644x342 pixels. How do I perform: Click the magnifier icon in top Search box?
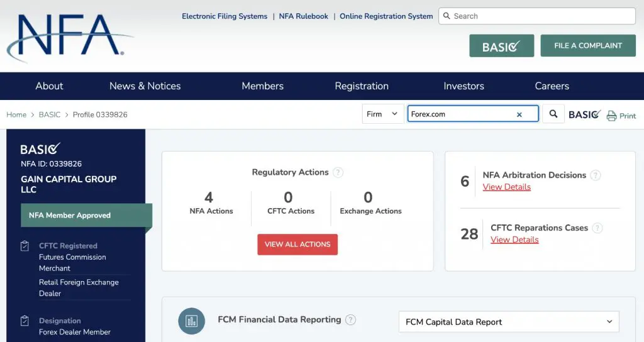point(447,16)
